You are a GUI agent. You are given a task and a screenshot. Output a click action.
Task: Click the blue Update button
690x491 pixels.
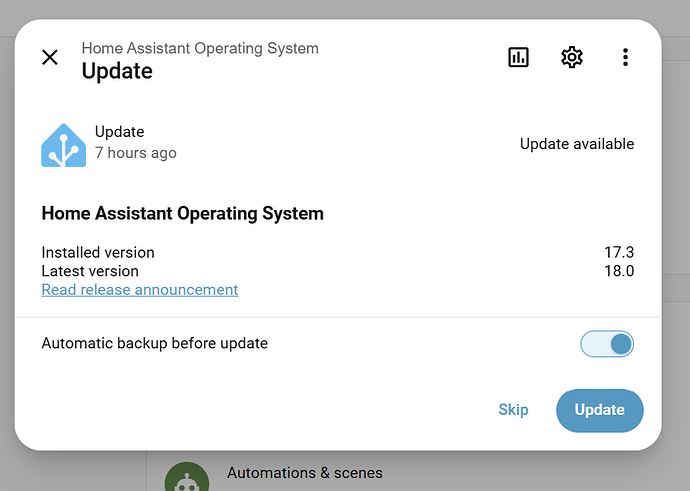click(x=599, y=410)
